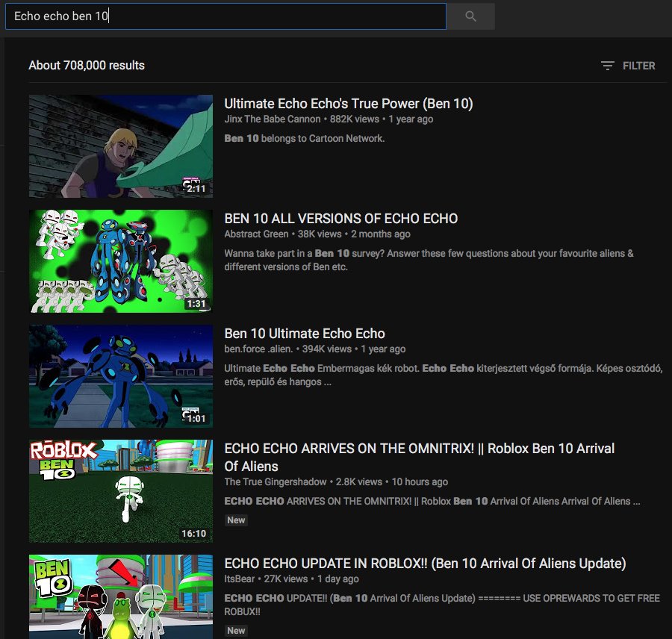Screen dimensions: 672x639
Task: Click the 'Ultimate Echo Echo Embermagas kék robot' description
Action: 443,375
